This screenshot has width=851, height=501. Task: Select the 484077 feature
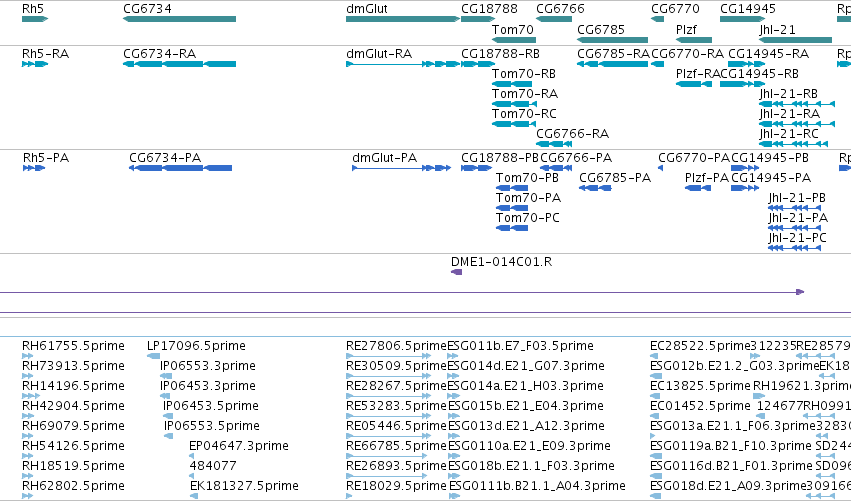[192, 477]
